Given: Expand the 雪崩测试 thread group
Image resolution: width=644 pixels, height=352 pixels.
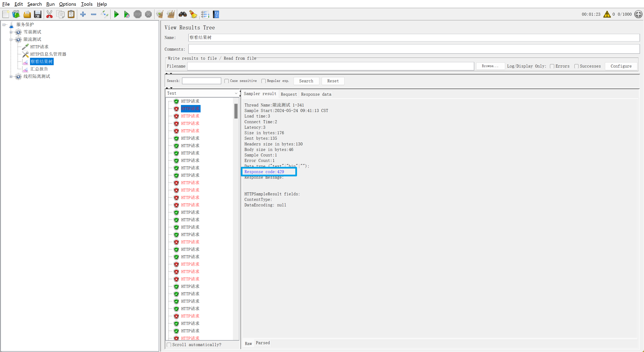Looking at the screenshot, I should tap(11, 32).
